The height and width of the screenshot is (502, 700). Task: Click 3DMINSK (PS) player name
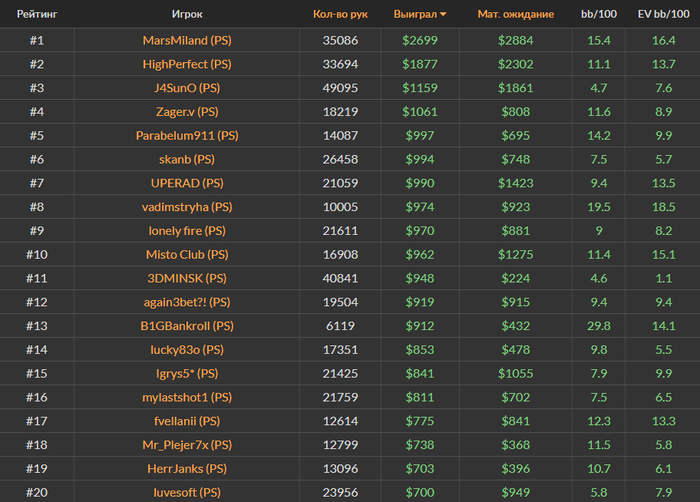[x=187, y=278]
